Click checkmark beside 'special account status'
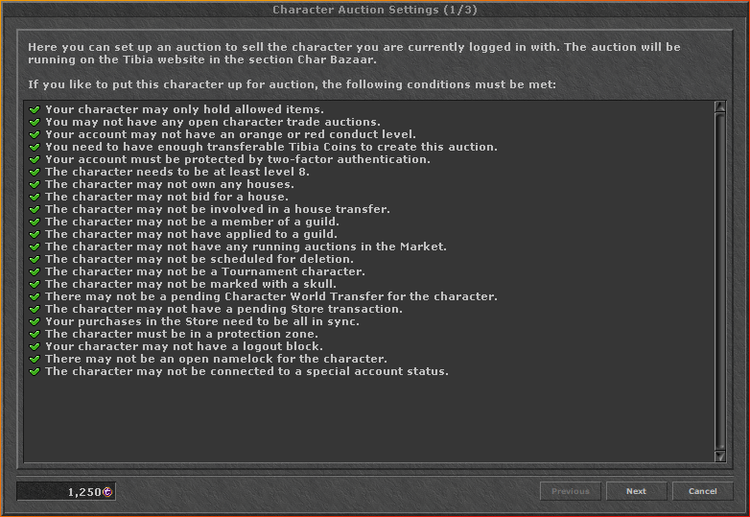 (34, 372)
